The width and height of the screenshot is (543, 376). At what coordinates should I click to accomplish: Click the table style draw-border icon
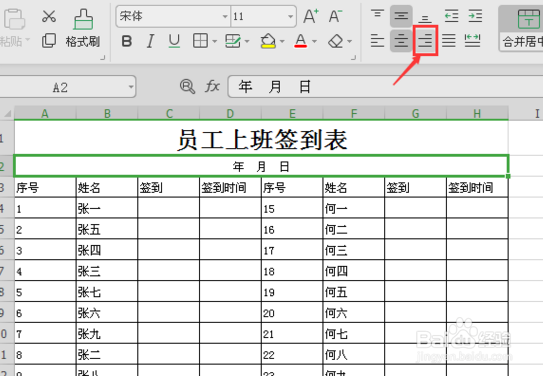pyautogui.click(x=233, y=41)
